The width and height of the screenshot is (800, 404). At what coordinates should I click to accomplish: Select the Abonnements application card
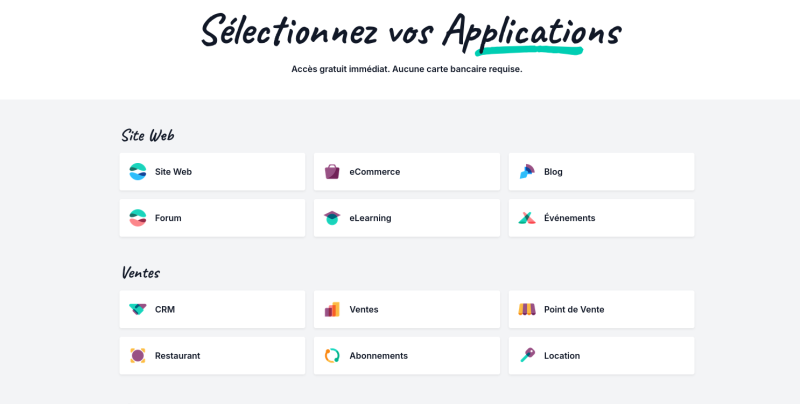(x=407, y=356)
